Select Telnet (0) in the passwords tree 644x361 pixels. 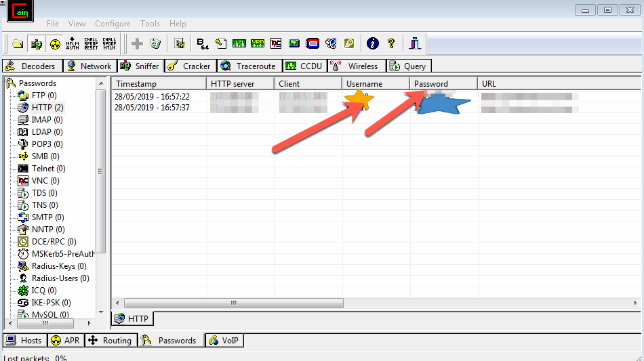click(48, 169)
